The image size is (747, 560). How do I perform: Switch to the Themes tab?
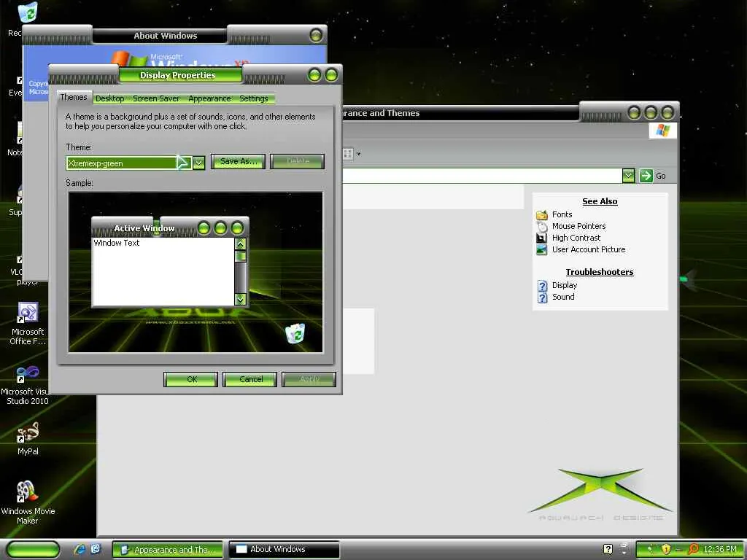(74, 97)
